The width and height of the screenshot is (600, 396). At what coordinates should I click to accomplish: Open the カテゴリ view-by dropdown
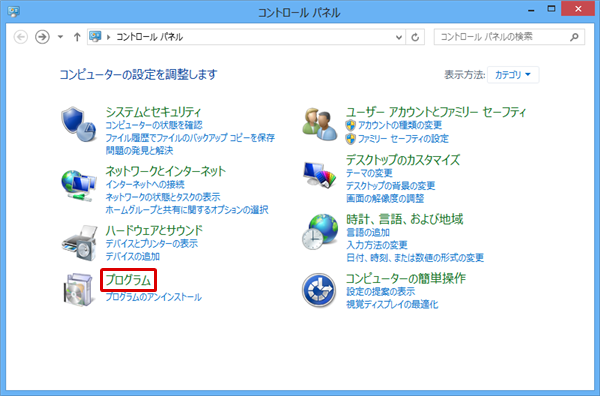click(x=513, y=75)
